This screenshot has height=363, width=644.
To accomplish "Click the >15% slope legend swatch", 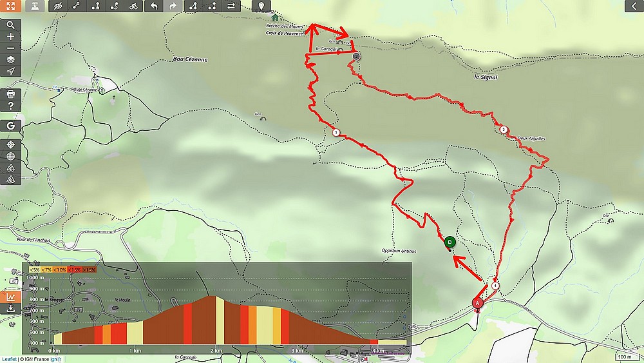I will click(89, 270).
